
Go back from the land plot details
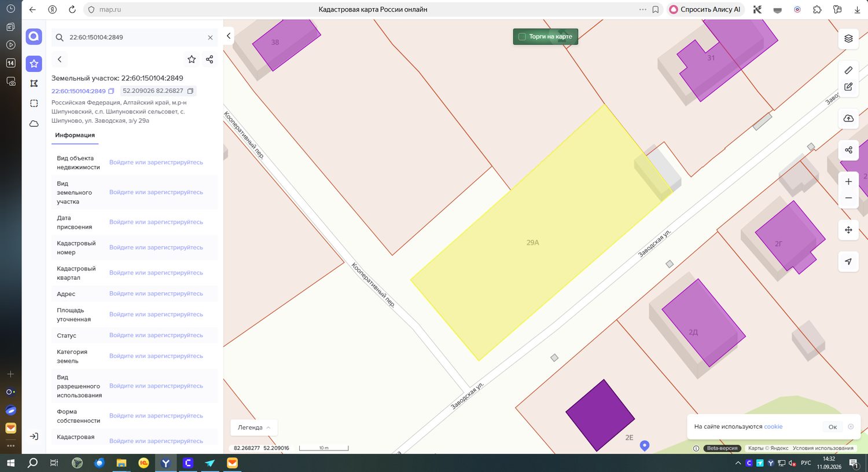(60, 59)
